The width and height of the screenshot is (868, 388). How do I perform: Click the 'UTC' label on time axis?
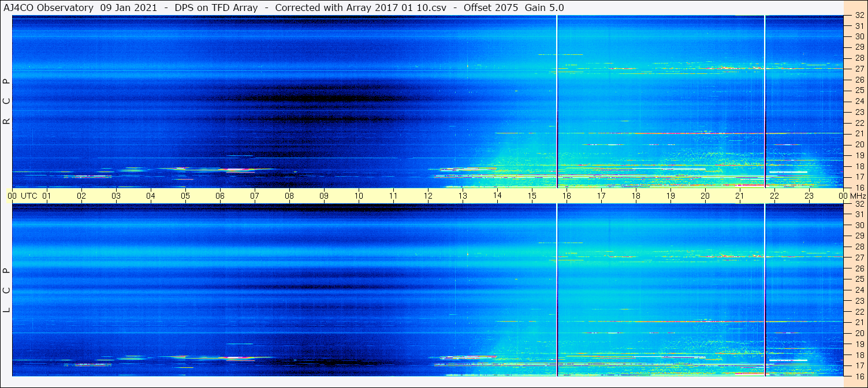click(x=29, y=196)
